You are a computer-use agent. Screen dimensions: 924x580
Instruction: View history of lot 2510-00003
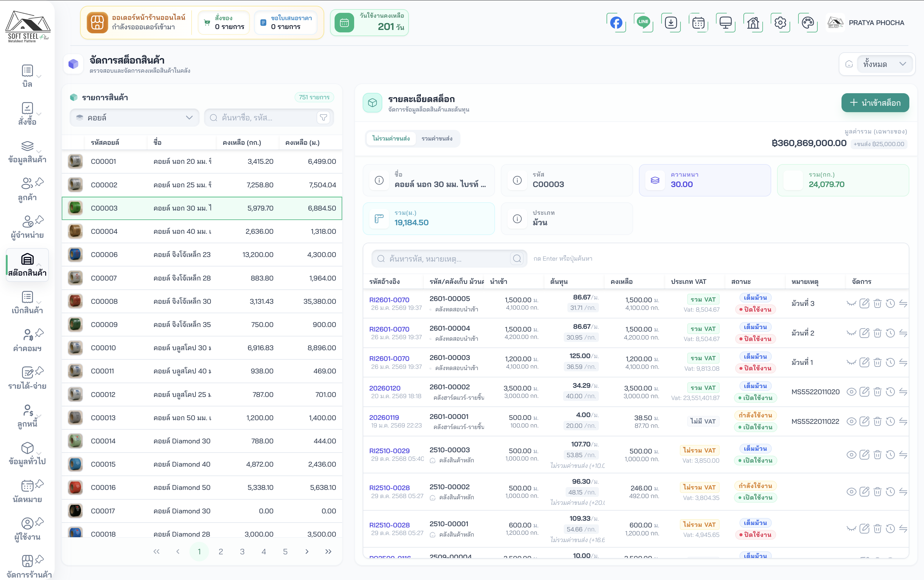(x=890, y=455)
